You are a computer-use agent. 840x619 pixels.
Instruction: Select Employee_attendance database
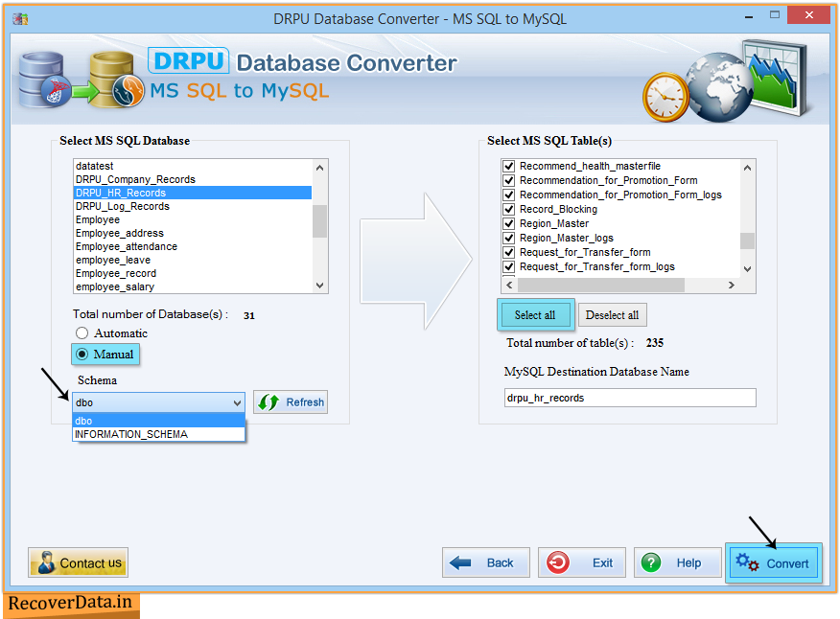[x=193, y=246]
